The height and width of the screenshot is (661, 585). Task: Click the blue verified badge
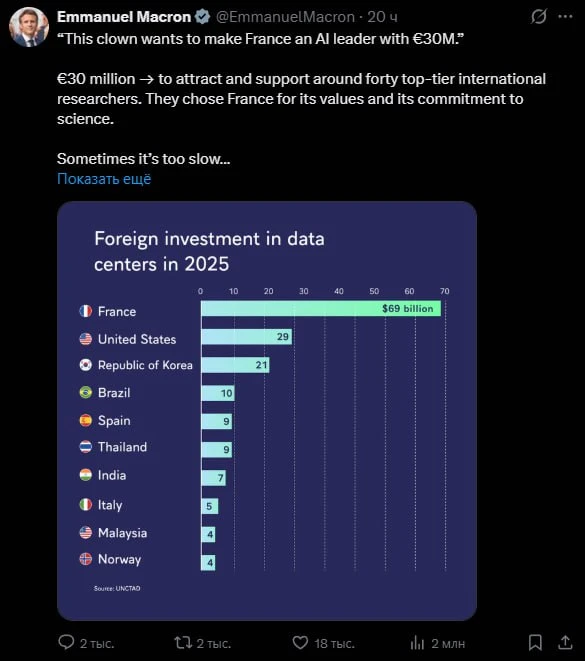(203, 17)
